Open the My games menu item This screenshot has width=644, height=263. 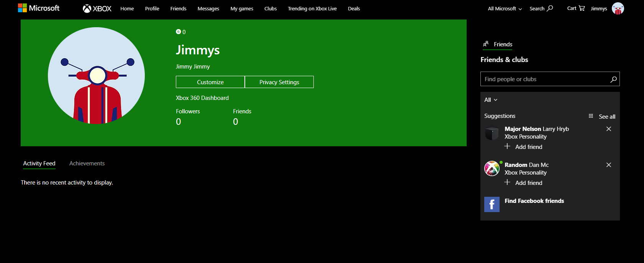[242, 8]
